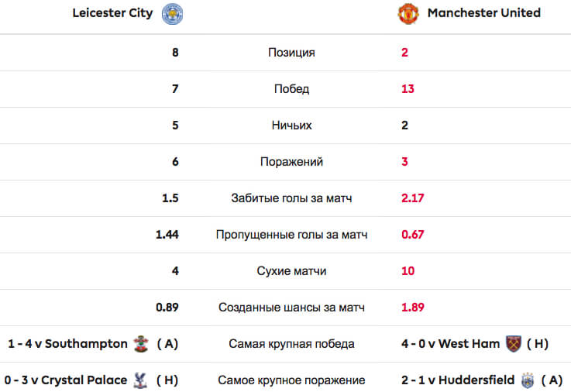Click the Самая крупная победа label
The height and width of the screenshot is (392, 571).
[291, 344]
